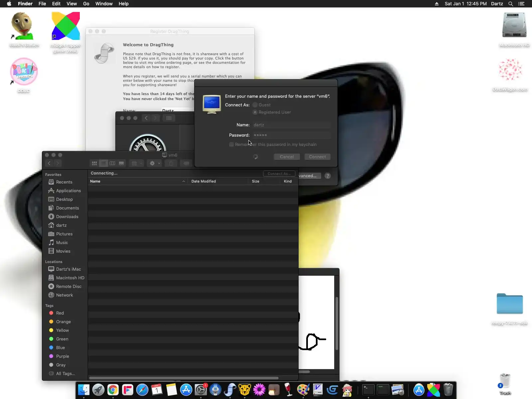Viewport: 532px width, 399px height.
Task: Click Connect in server login dialog
Action: point(317,157)
